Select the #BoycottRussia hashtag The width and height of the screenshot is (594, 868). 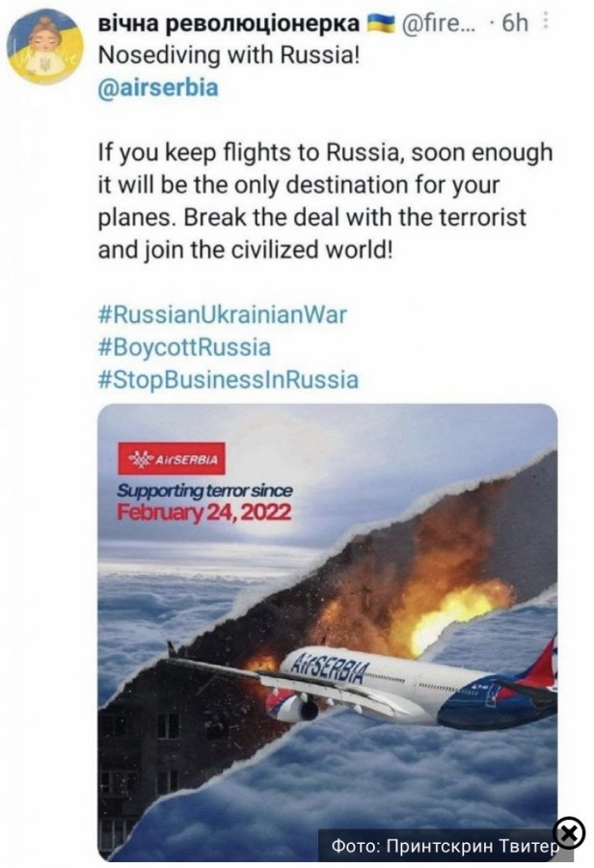184,346
